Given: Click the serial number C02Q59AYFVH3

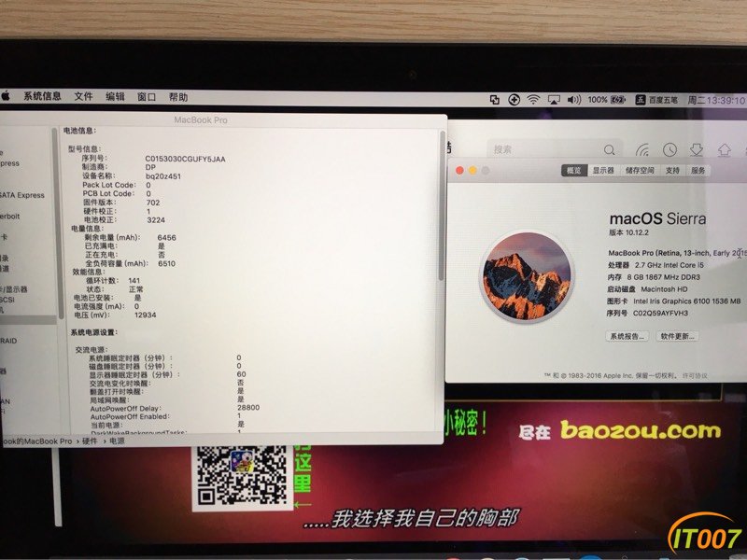Looking at the screenshot, I should 660,313.
